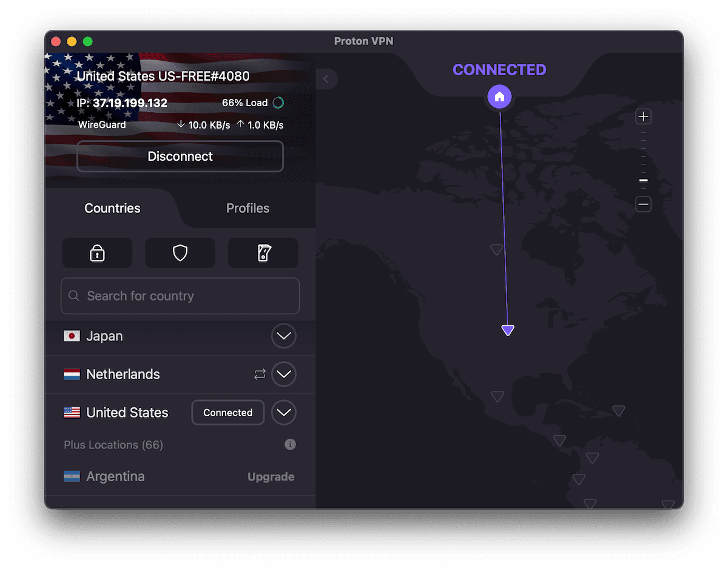This screenshot has width=728, height=568.
Task: Expand the Netherlands server list
Action: pos(283,374)
